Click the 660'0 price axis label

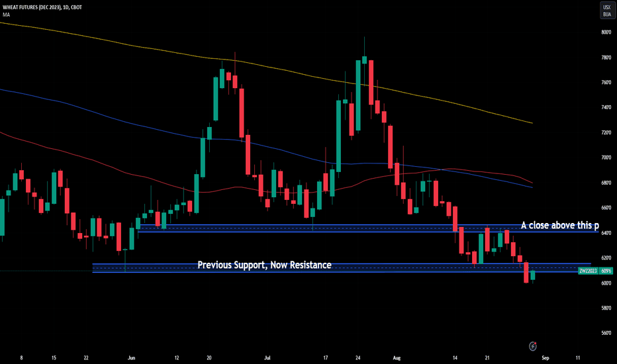click(606, 208)
